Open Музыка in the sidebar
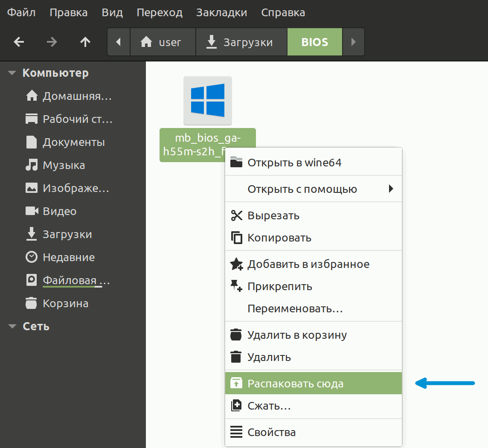The width and height of the screenshot is (488, 448). coord(64,165)
